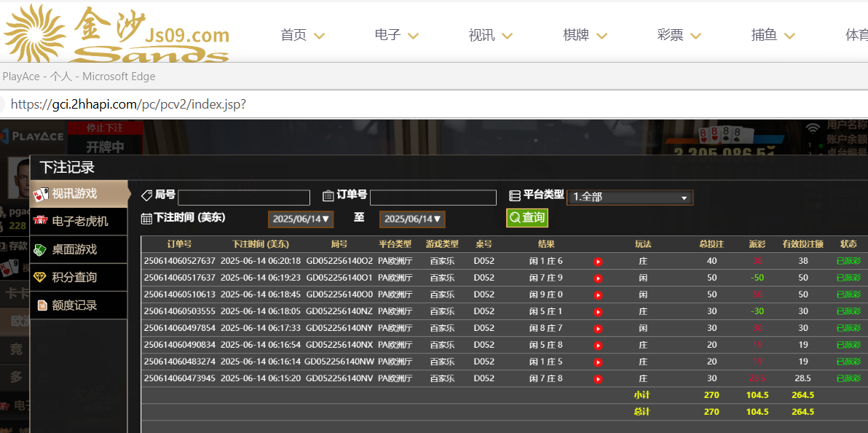This screenshot has width=868, height=433.
Task: Open replay icon in 闲 9 庄 0 row
Action: click(x=598, y=295)
